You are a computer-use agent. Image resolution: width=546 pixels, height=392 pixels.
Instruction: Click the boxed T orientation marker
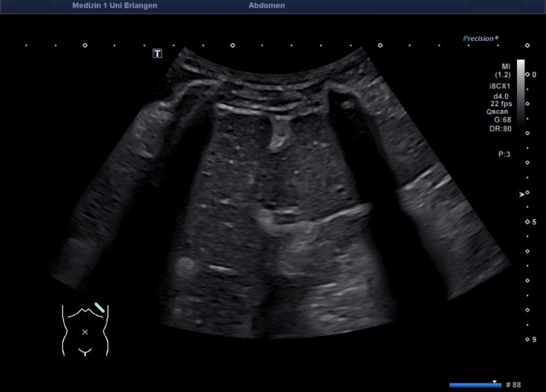coord(157,53)
